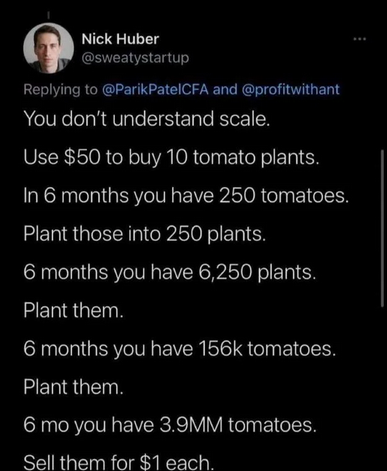This screenshot has height=471, width=387.
Task: Open the @profitwithant mention link
Action: [x=290, y=89]
